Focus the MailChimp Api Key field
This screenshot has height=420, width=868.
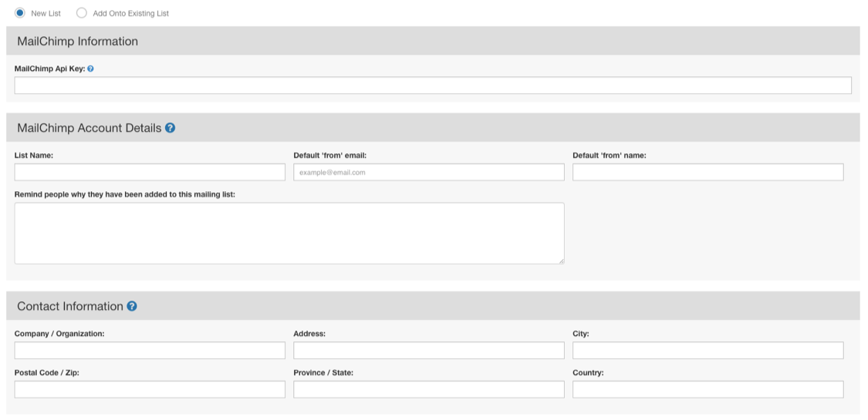(433, 85)
